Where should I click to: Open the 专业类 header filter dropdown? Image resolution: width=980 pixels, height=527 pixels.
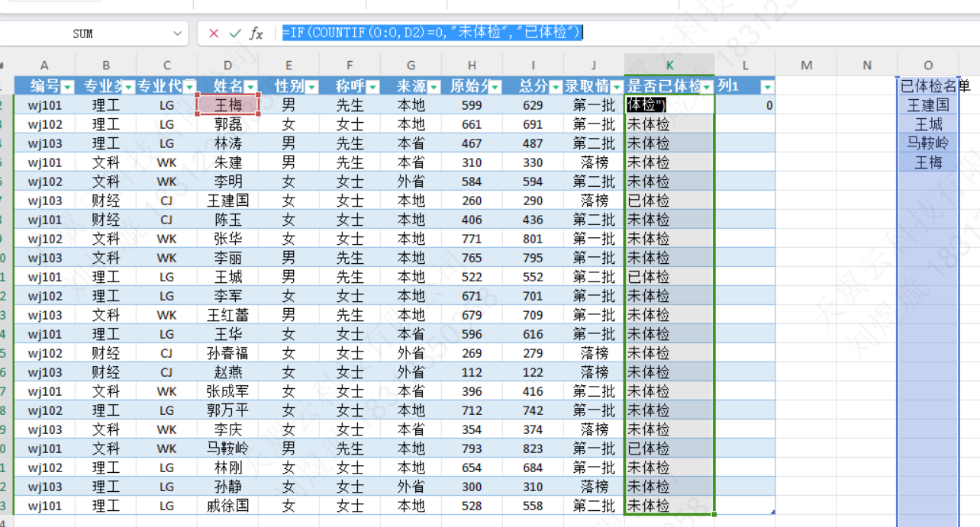pyautogui.click(x=128, y=86)
